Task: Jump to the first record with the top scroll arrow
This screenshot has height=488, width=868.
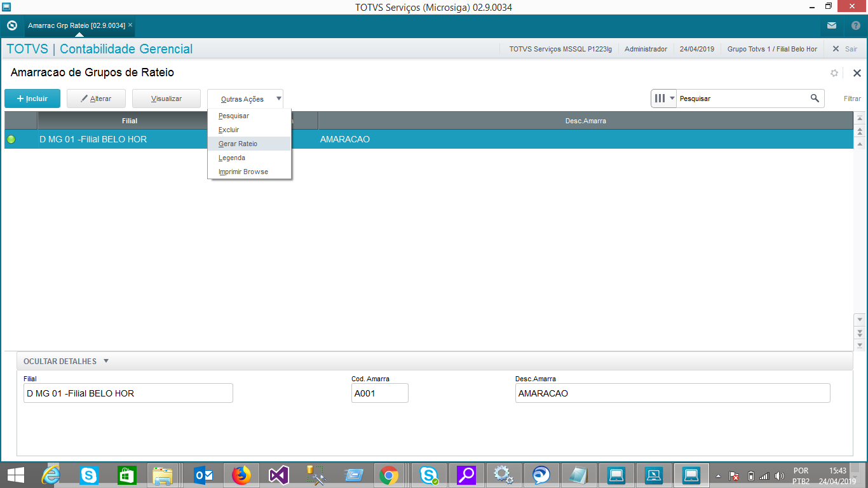Action: [x=860, y=119]
